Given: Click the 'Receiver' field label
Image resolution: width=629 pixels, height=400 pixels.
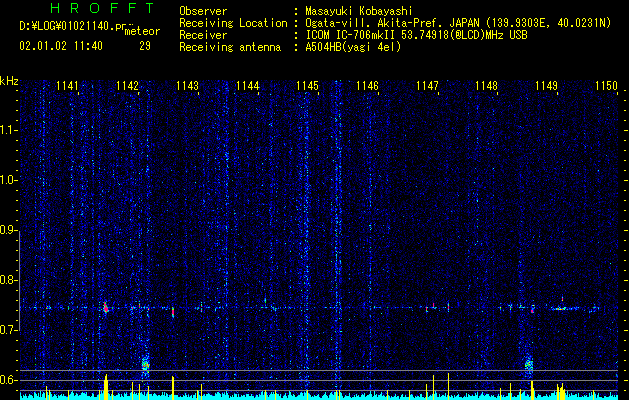Looking at the screenshot, I should pos(203,35).
